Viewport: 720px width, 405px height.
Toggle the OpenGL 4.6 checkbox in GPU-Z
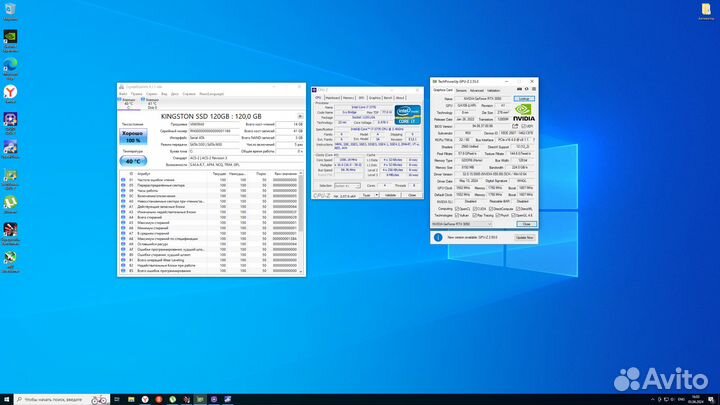[513, 215]
